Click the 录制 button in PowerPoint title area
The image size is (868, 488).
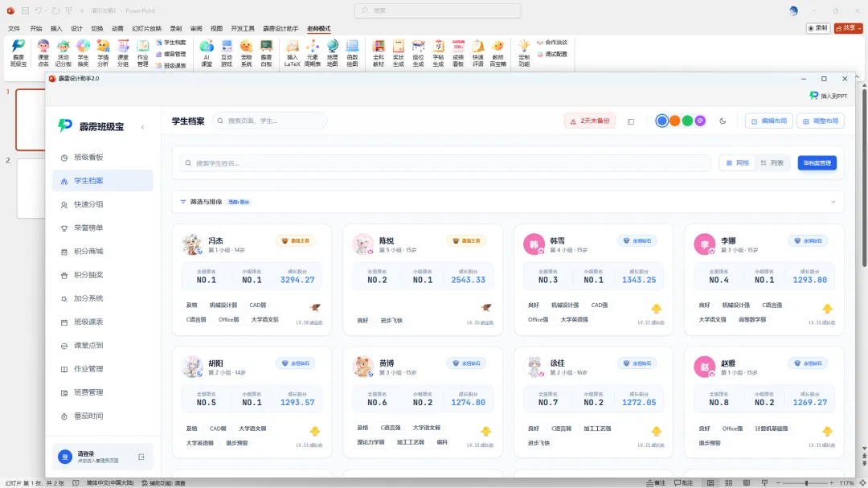click(817, 27)
